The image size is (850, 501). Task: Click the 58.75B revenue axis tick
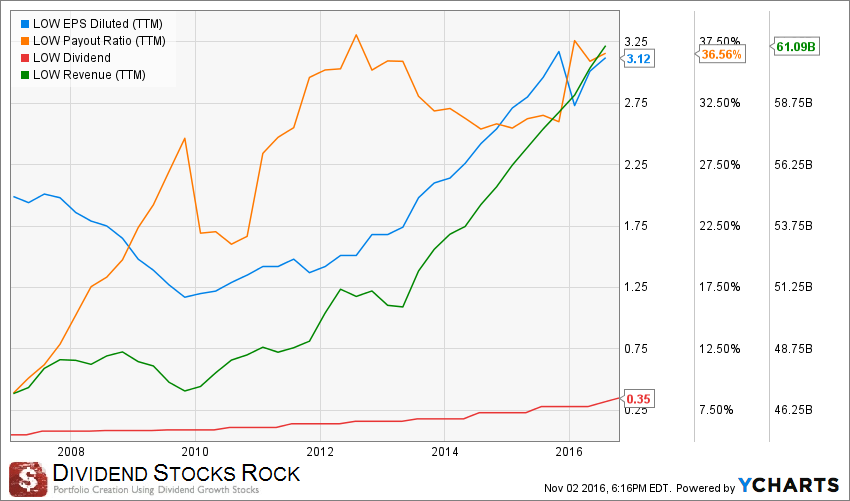pyautogui.click(x=794, y=103)
